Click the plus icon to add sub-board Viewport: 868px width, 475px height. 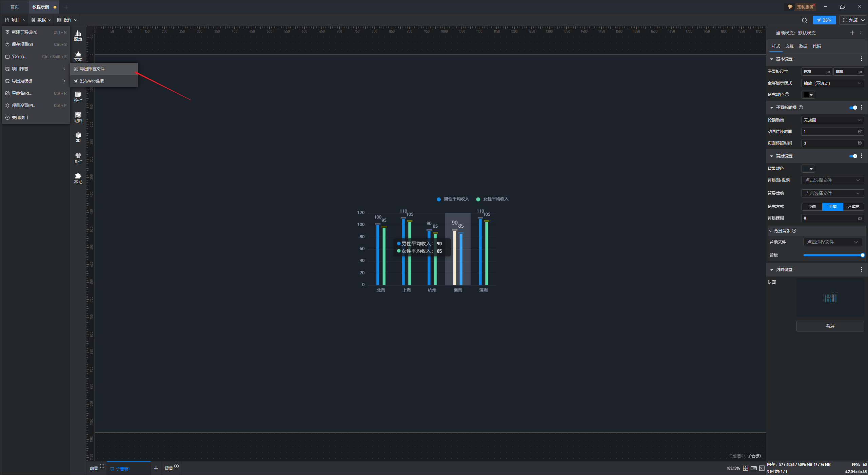click(156, 468)
